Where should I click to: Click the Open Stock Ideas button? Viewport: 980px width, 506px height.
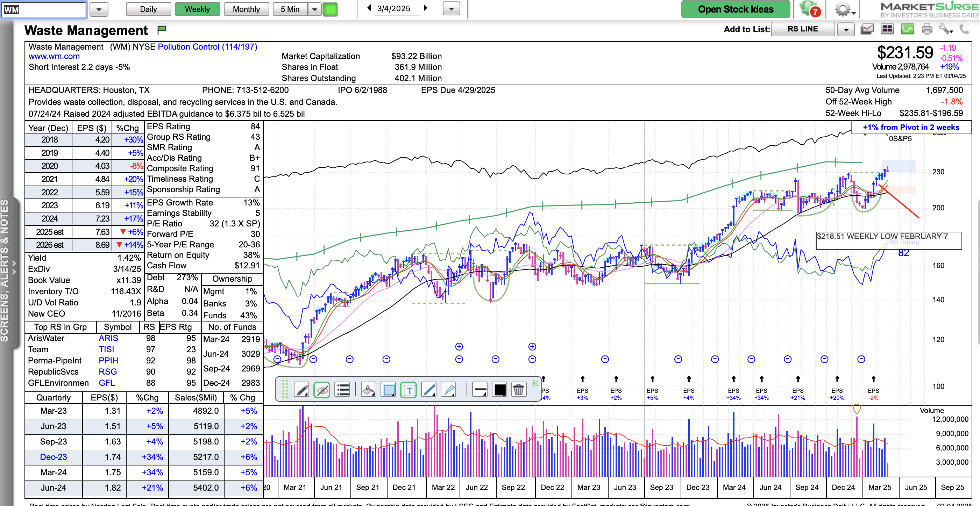point(736,9)
